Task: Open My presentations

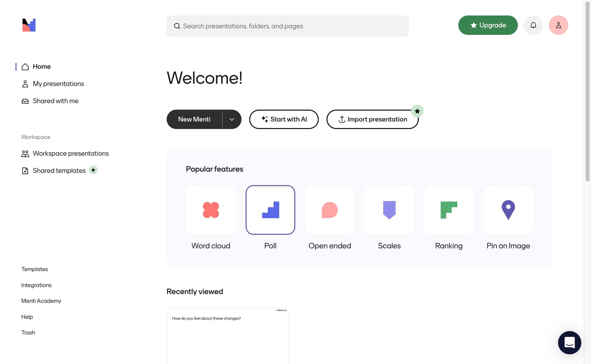Action: 53,84
